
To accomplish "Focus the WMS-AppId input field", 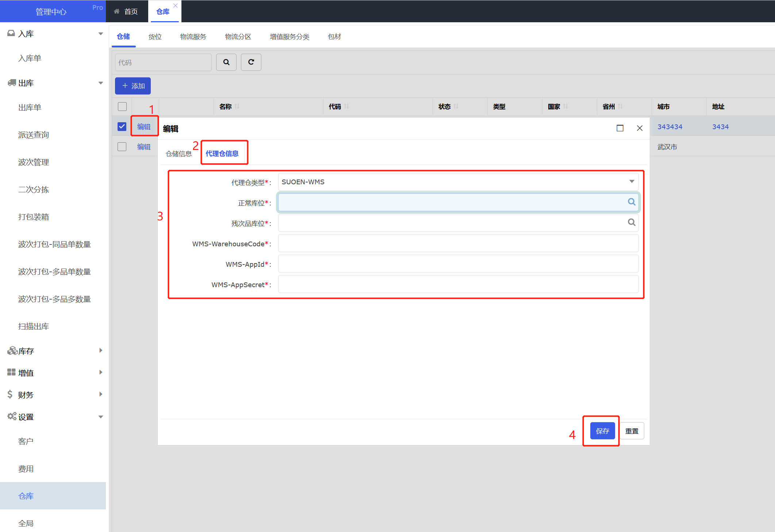I will tap(458, 264).
